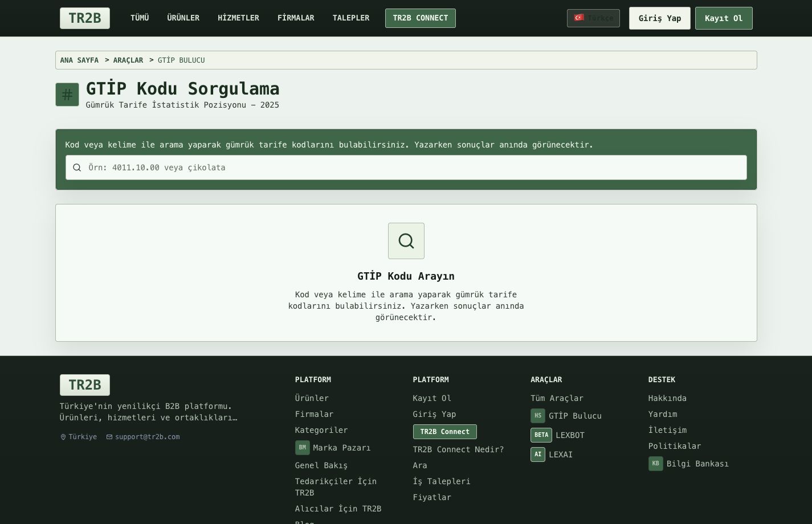Click the hash icon beside page title
The height and width of the screenshot is (524, 812).
click(67, 95)
